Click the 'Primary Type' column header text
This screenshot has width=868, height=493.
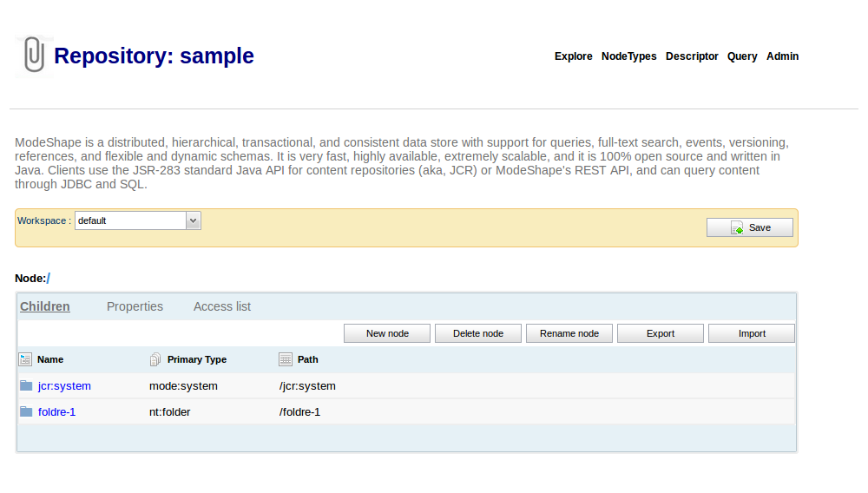(x=197, y=359)
